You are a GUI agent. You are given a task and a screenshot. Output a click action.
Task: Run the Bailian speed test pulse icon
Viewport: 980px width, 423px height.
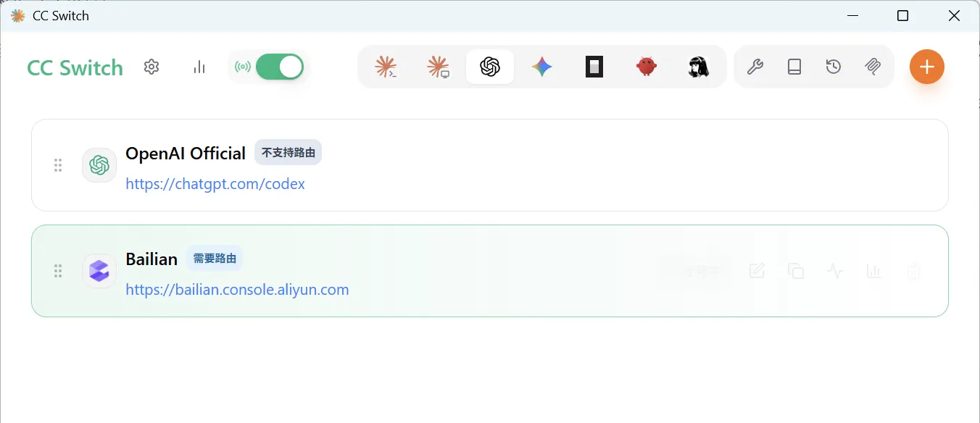pyautogui.click(x=835, y=272)
